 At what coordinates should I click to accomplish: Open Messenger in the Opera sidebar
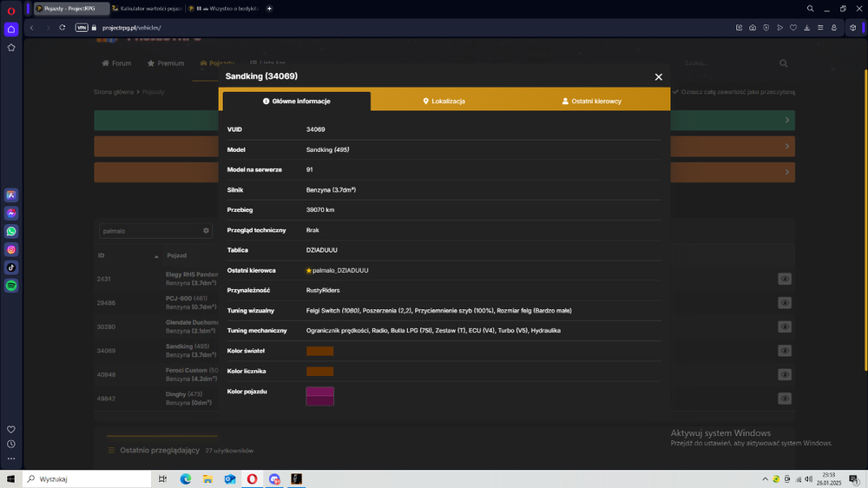click(x=11, y=214)
